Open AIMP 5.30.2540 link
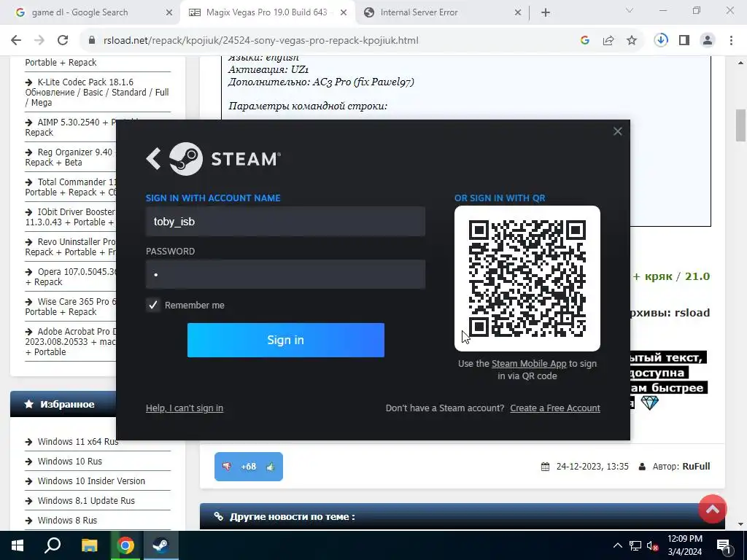Image resolution: width=747 pixels, height=560 pixels. click(71, 127)
